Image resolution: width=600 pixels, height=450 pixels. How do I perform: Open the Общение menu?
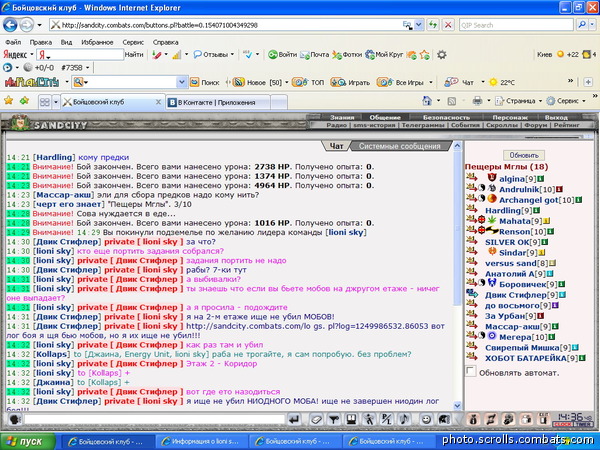point(385,117)
